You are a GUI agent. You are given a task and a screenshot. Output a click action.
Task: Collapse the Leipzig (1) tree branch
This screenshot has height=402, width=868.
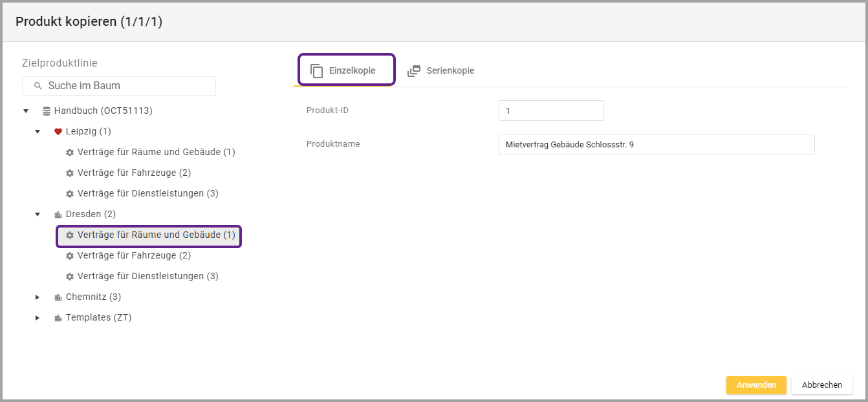[x=38, y=132]
